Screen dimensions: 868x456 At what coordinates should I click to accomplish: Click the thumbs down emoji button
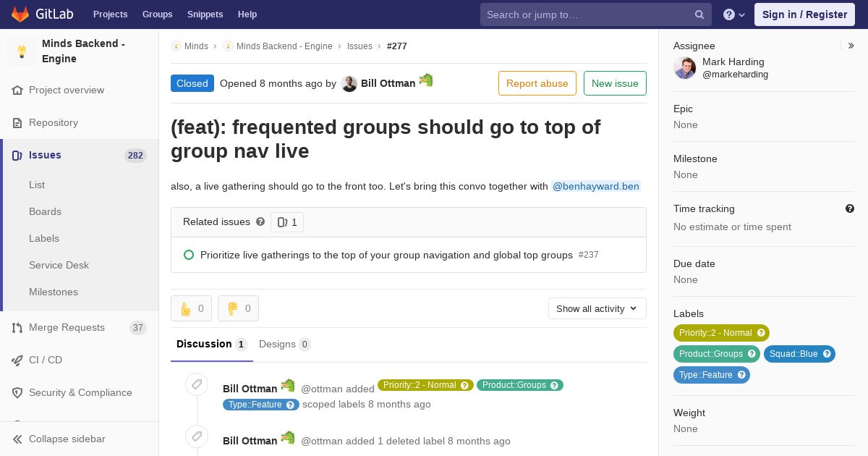(238, 308)
